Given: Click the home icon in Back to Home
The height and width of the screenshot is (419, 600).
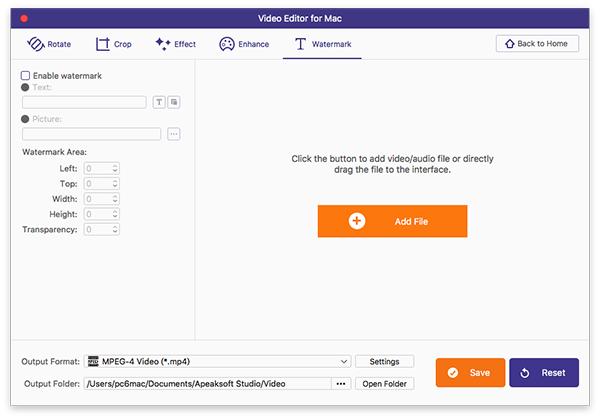Looking at the screenshot, I should [x=510, y=44].
